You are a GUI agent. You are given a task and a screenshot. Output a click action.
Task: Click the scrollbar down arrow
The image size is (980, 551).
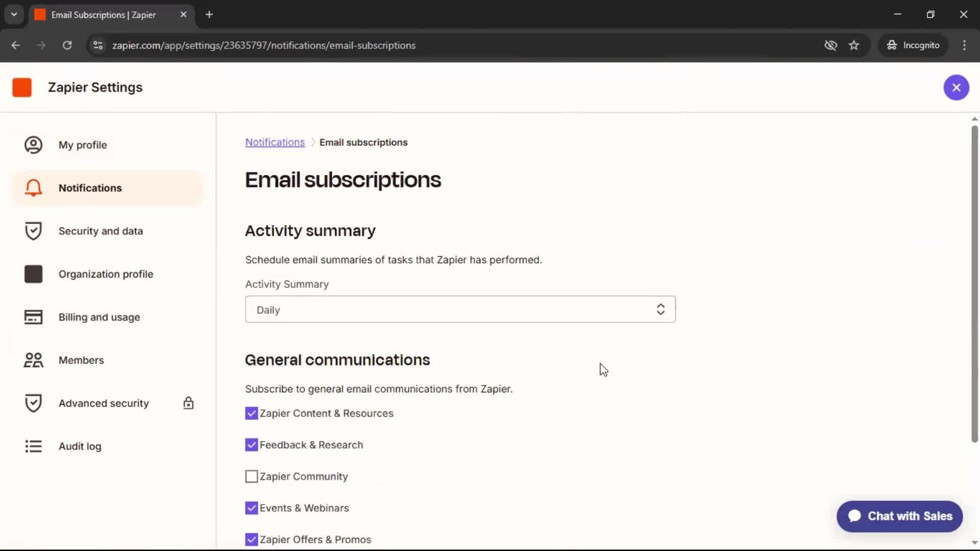[x=974, y=543]
